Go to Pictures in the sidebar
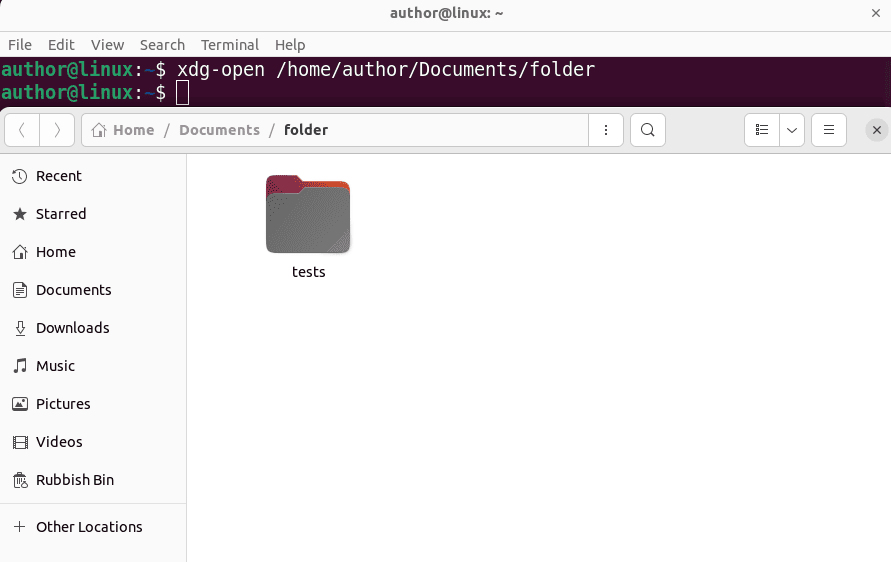The width and height of the screenshot is (891, 562). [93, 404]
